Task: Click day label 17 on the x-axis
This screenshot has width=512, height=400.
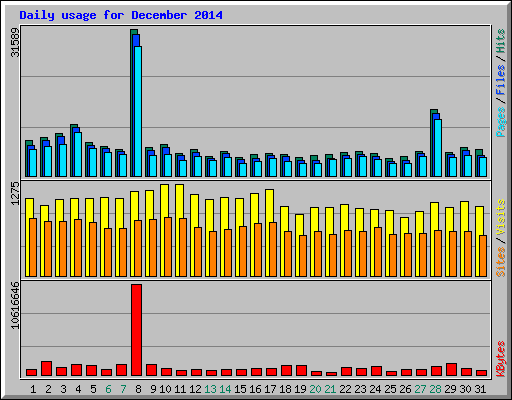Action: tap(270, 389)
